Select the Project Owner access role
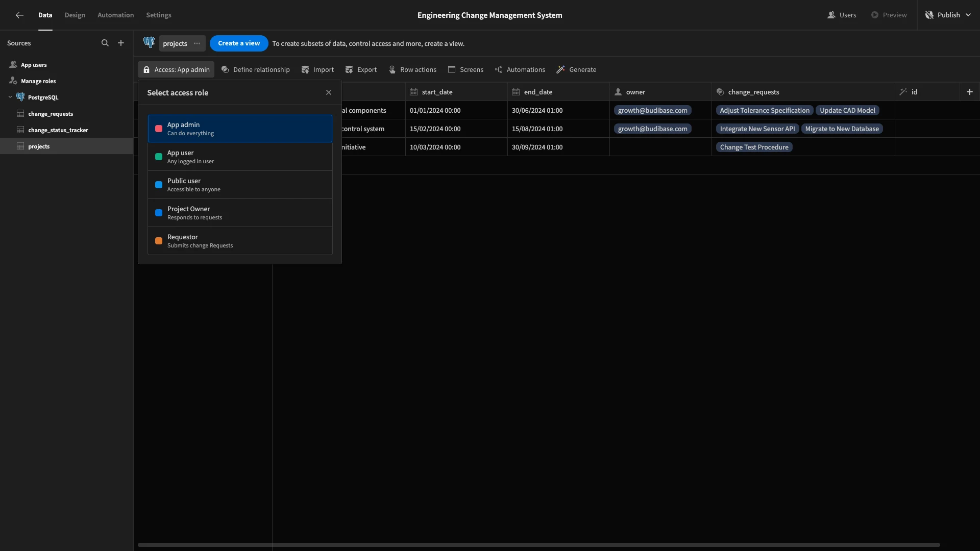Screen dimensions: 980x551 [x=240, y=213]
